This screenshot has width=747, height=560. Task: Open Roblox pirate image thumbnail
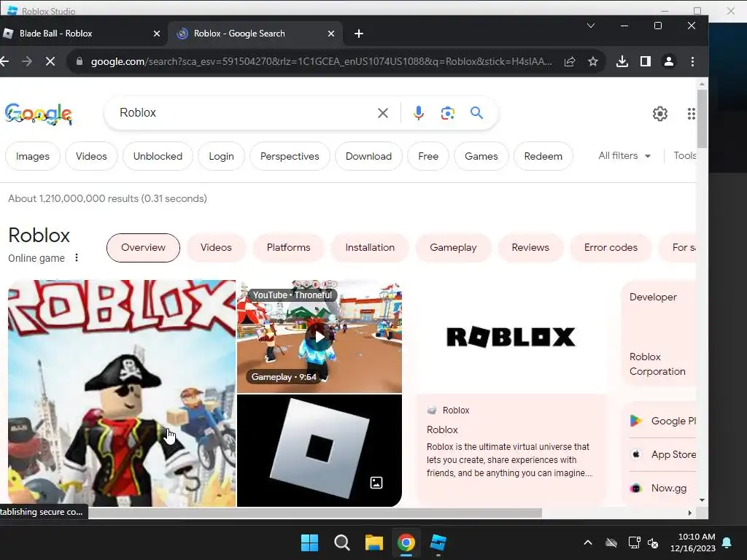click(122, 393)
